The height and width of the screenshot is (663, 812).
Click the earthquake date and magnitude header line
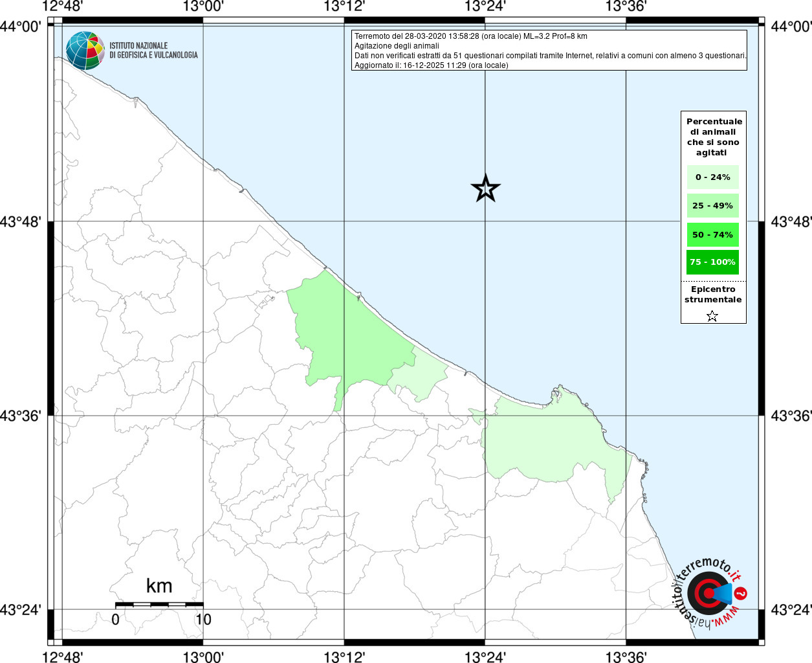(471, 36)
